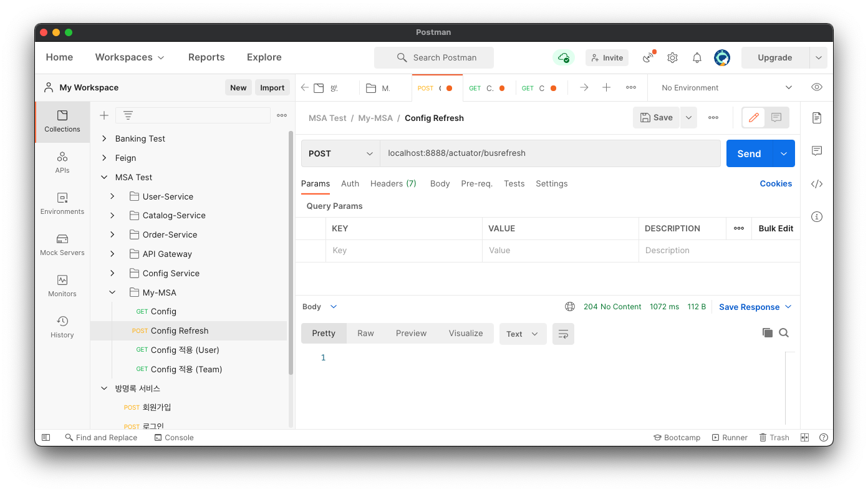Viewport: 868px width, 492px height.
Task: Toggle sidebar visibility in status bar
Action: (x=46, y=438)
